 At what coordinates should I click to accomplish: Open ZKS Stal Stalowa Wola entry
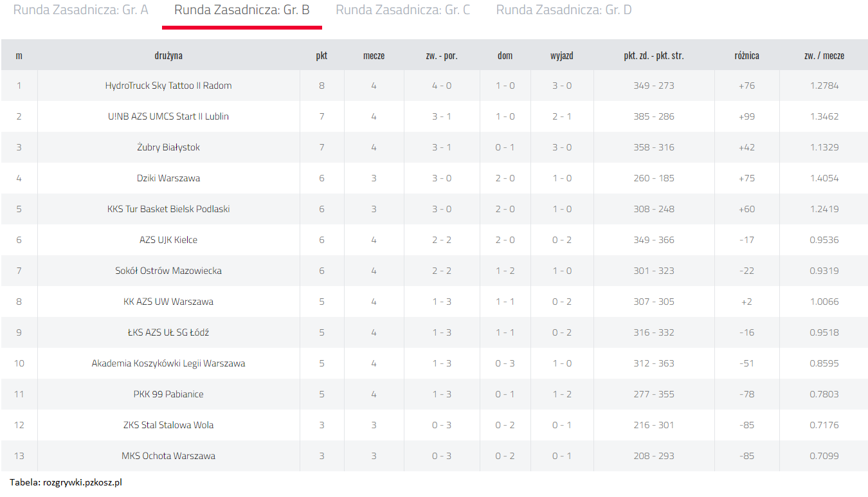tap(168, 425)
